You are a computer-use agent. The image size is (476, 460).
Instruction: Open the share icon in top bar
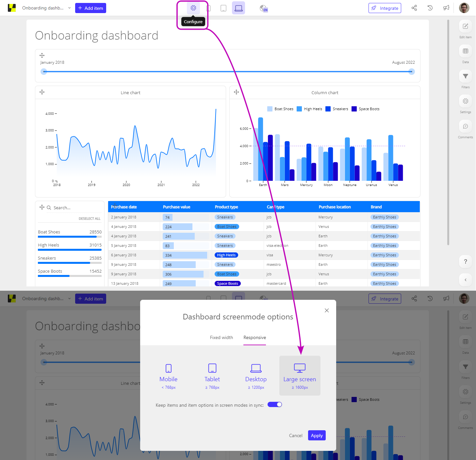414,8
